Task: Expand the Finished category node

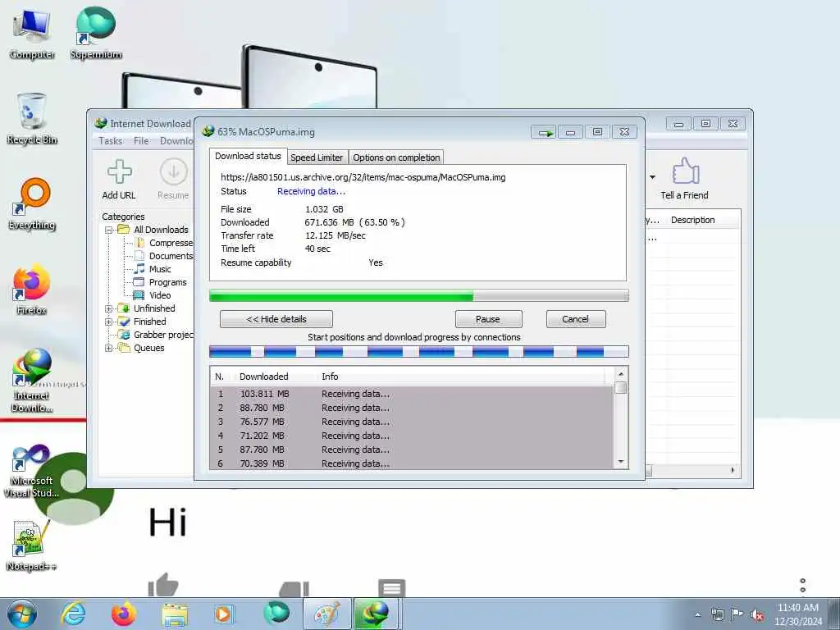Action: (x=109, y=322)
